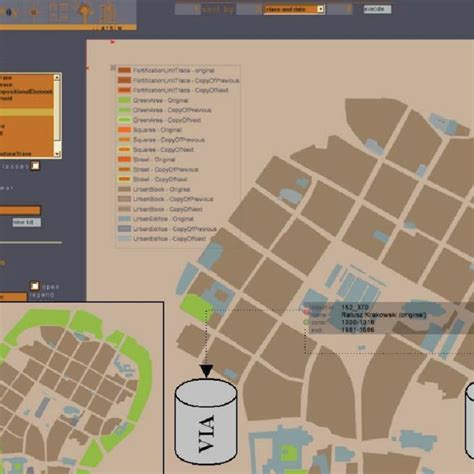Click the UrbanEdifice Original legend swatch
Image resolution: width=474 pixels, height=474 pixels.
coord(124,219)
